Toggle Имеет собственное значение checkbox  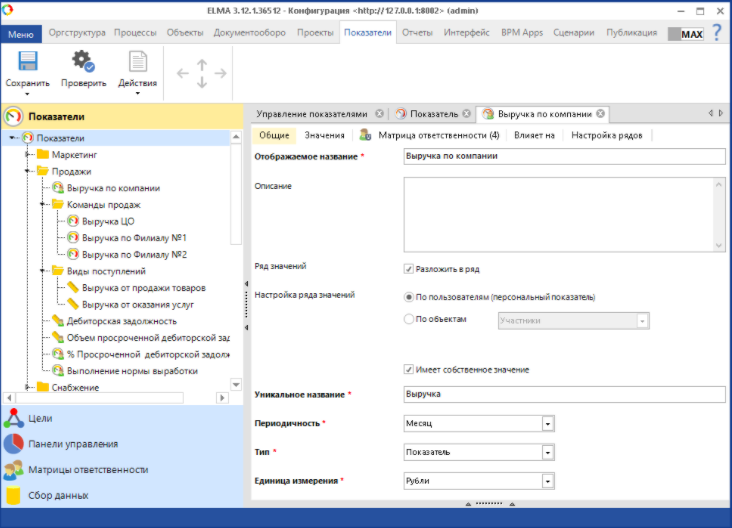click(409, 370)
